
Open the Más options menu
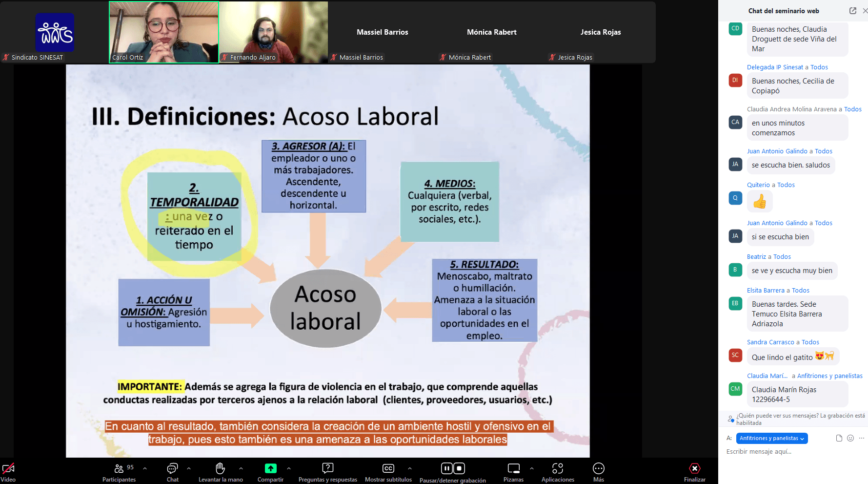pyautogui.click(x=599, y=469)
